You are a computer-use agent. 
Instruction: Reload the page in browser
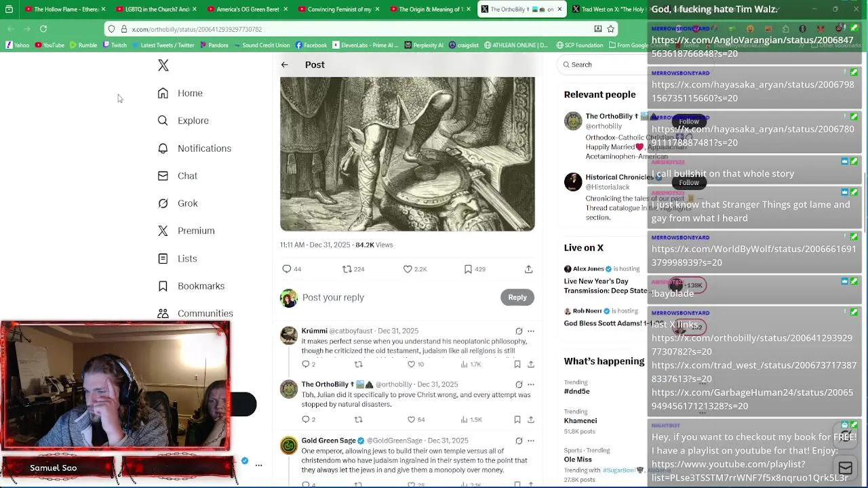tap(43, 29)
